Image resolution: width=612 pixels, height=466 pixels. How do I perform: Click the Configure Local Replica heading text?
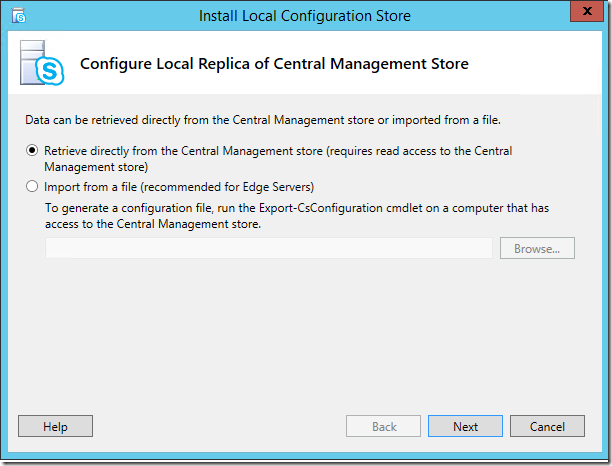[274, 64]
